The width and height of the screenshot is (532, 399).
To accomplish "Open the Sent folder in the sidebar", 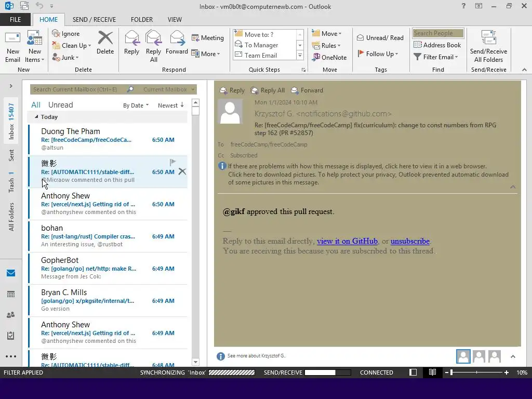I will 11,155.
